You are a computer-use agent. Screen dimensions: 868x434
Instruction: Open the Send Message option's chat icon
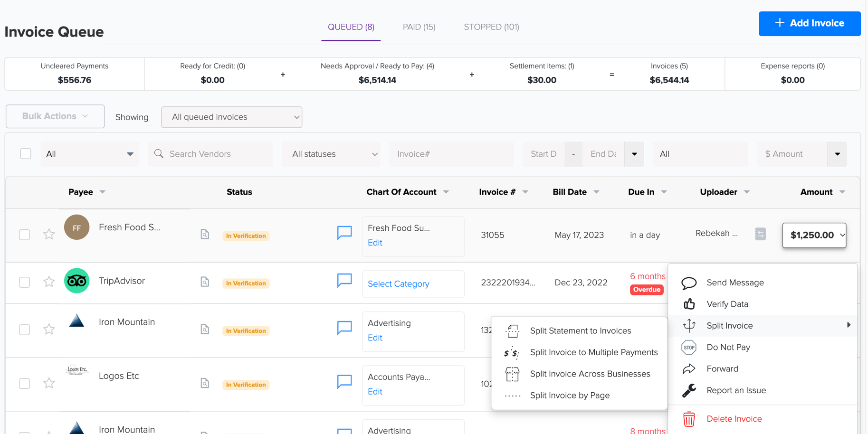click(x=689, y=283)
